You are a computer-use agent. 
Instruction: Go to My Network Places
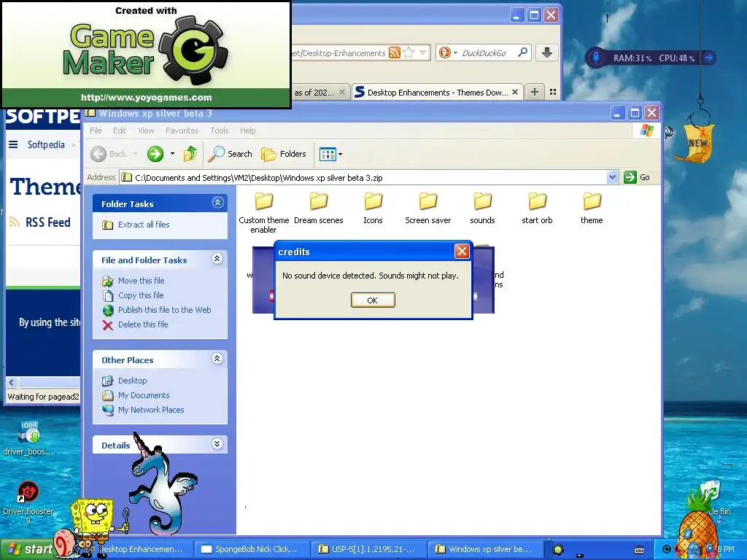tap(150, 410)
